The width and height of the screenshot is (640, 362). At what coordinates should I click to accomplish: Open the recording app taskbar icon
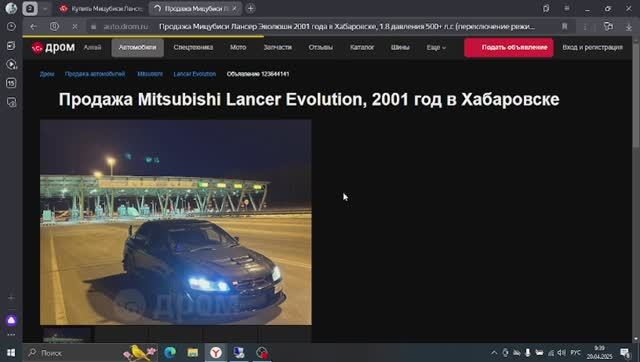point(262,352)
